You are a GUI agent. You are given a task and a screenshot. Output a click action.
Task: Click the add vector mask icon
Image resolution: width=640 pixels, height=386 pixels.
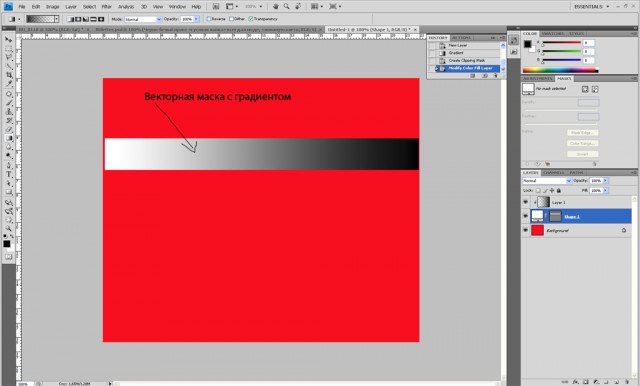click(x=595, y=89)
